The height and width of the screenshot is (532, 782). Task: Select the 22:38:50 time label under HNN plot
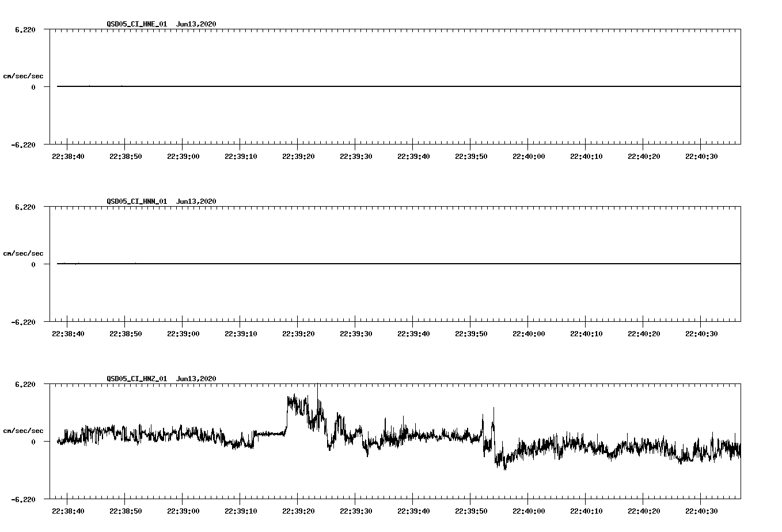(x=126, y=334)
